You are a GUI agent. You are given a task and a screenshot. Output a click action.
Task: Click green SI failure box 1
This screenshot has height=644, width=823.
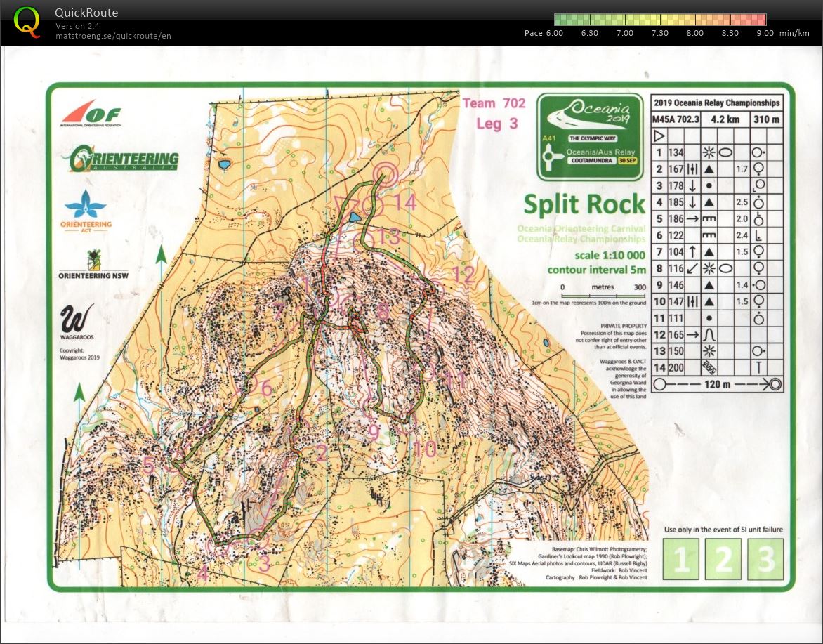click(681, 559)
